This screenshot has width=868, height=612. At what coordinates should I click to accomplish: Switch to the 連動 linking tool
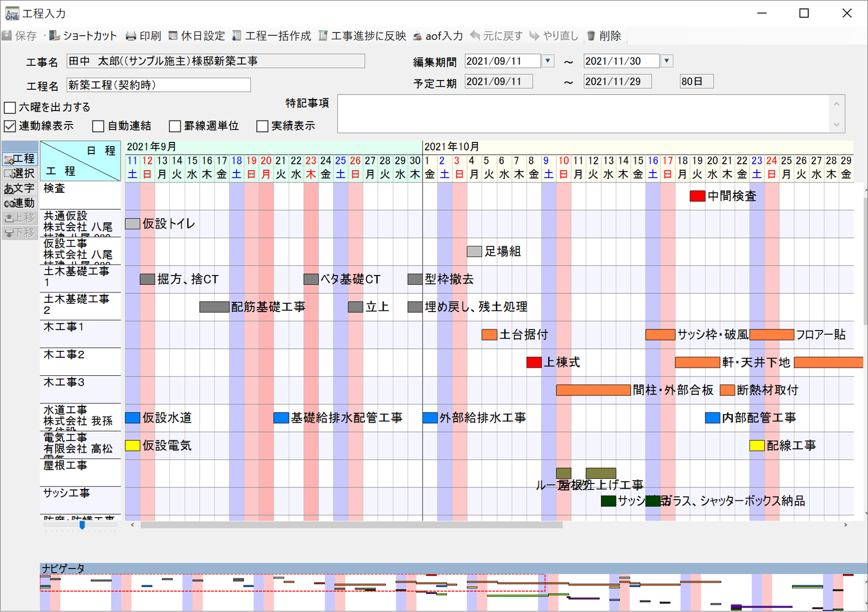point(20,203)
